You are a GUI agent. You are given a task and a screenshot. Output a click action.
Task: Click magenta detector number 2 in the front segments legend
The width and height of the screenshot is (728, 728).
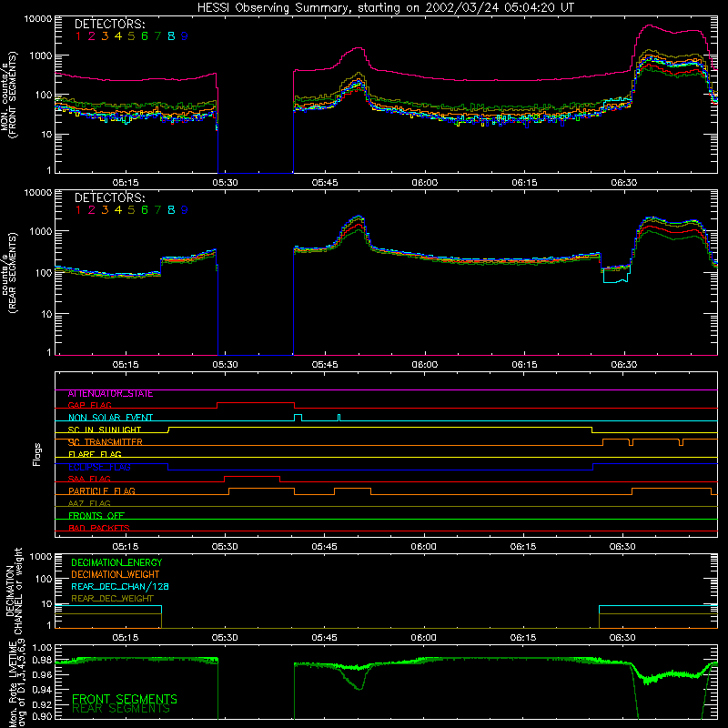[x=92, y=36]
